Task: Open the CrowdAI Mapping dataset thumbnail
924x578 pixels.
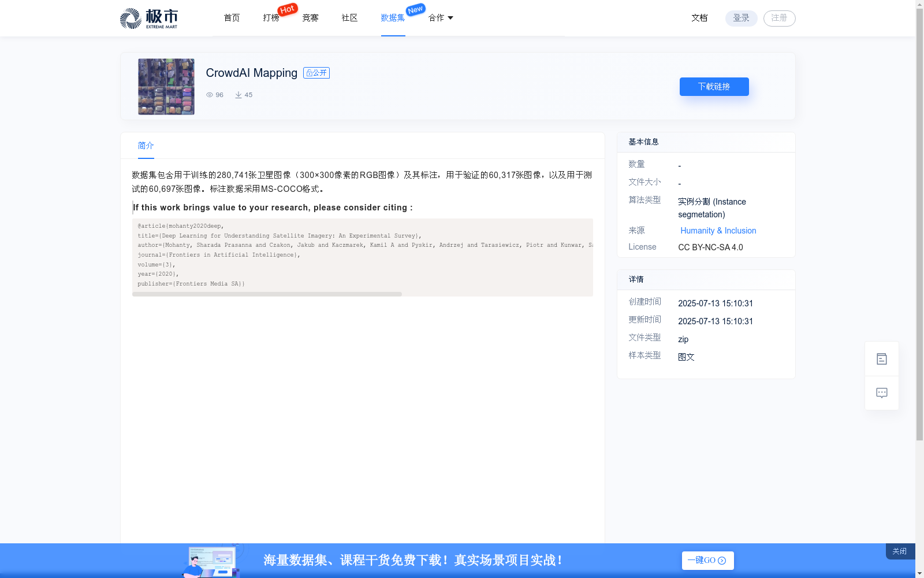Action: (166, 87)
